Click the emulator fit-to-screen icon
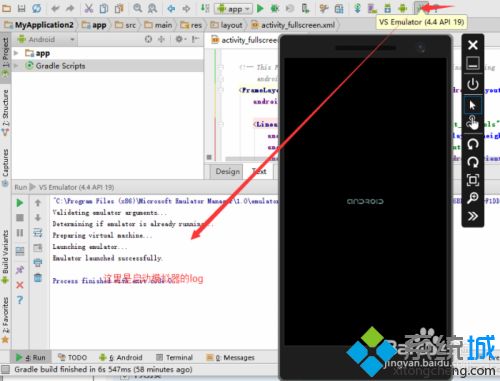 click(473, 180)
